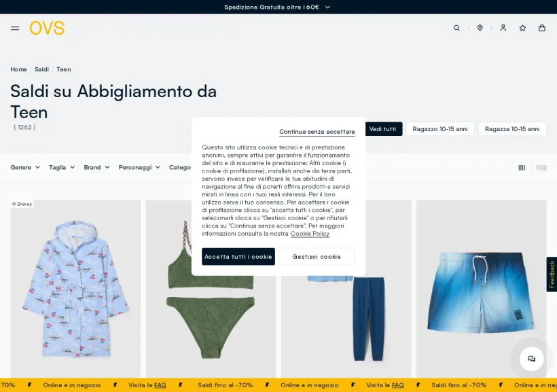
Task: Select the Ragazzo 10-15 anni tab
Action: coord(439,129)
